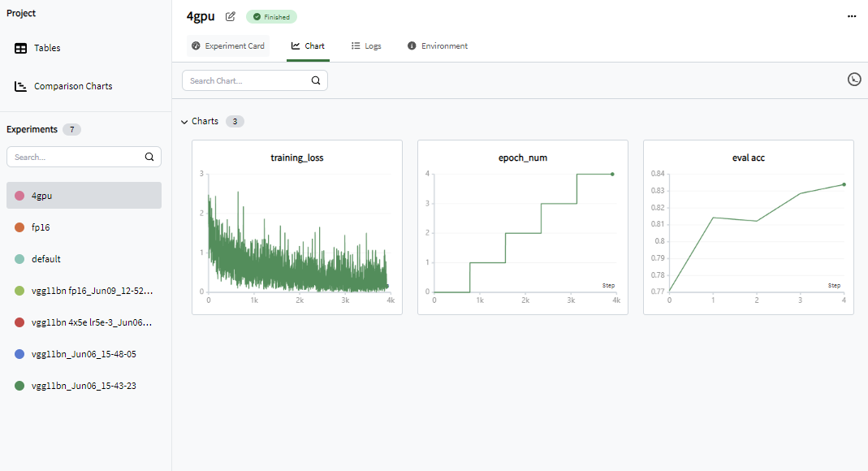Click the training_loss chart
The width and height of the screenshot is (868, 471).
tap(297, 227)
